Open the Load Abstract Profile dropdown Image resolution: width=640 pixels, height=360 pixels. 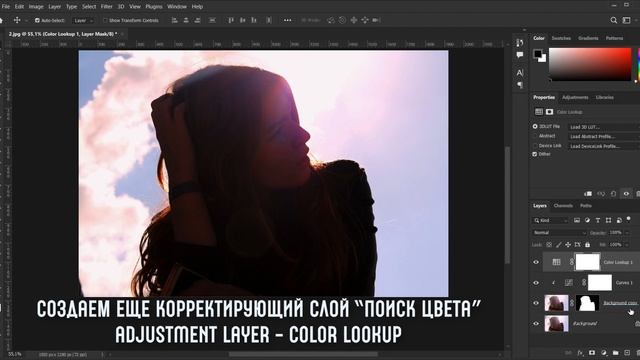(x=604, y=136)
